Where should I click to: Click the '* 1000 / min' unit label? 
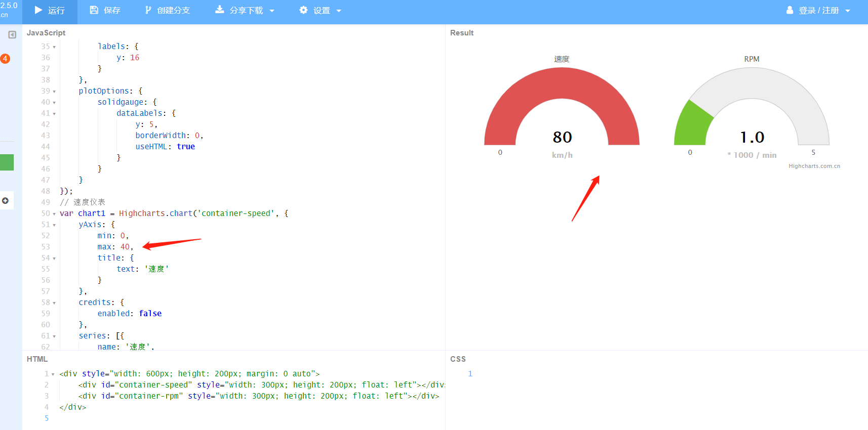coord(752,155)
